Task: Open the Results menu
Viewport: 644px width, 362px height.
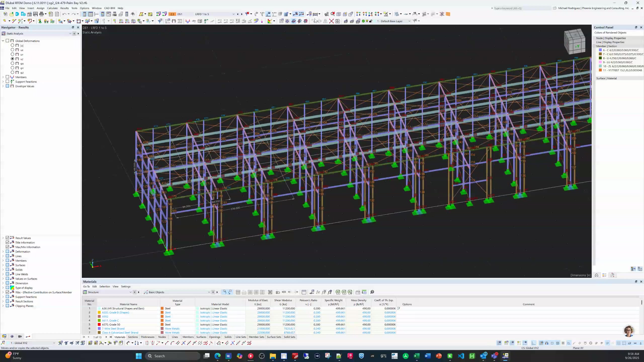Action: click(x=64, y=8)
